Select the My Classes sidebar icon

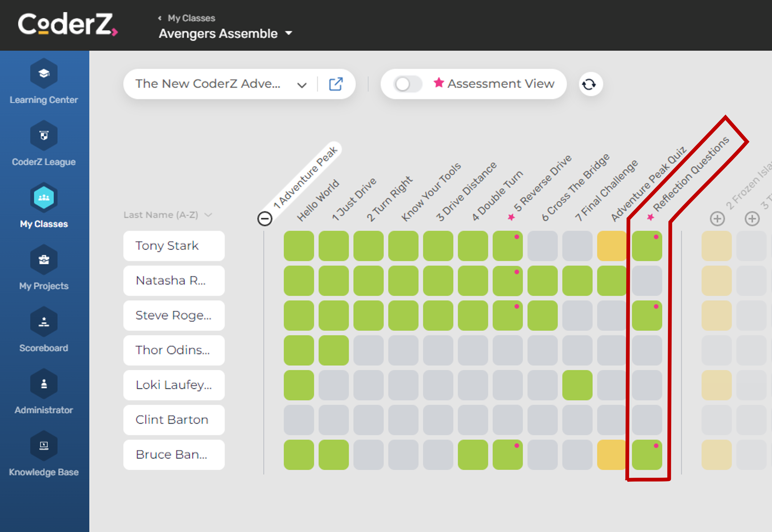click(x=44, y=197)
